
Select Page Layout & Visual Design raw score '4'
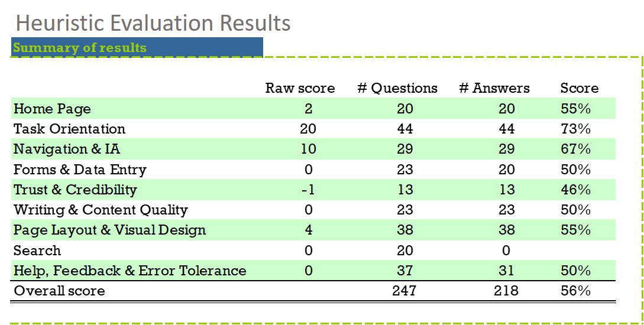click(309, 230)
